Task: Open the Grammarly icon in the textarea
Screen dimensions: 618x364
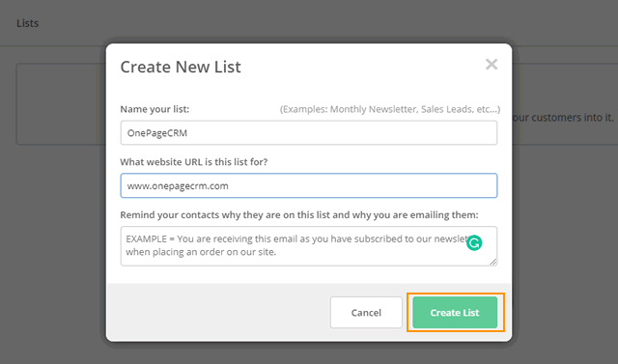Action: [474, 242]
